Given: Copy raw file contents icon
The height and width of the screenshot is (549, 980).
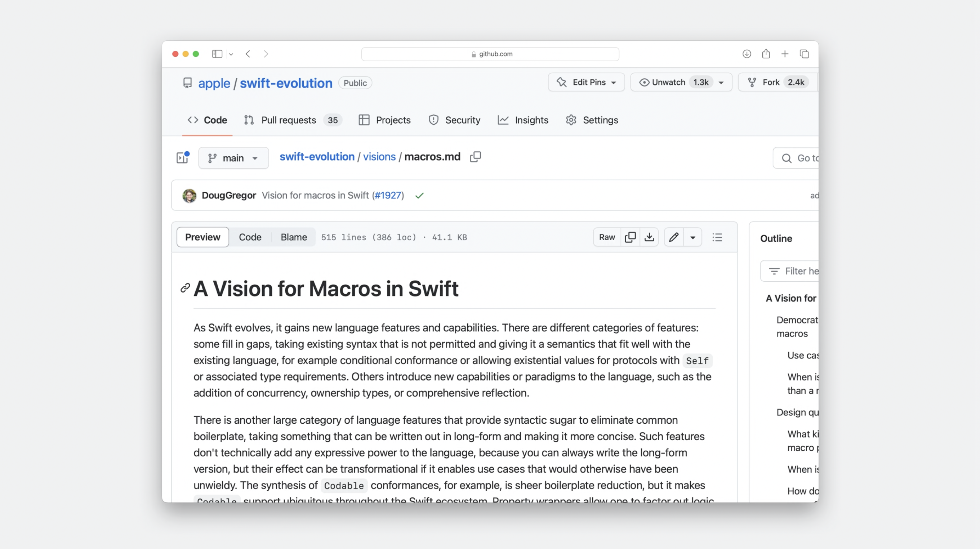Looking at the screenshot, I should point(631,237).
